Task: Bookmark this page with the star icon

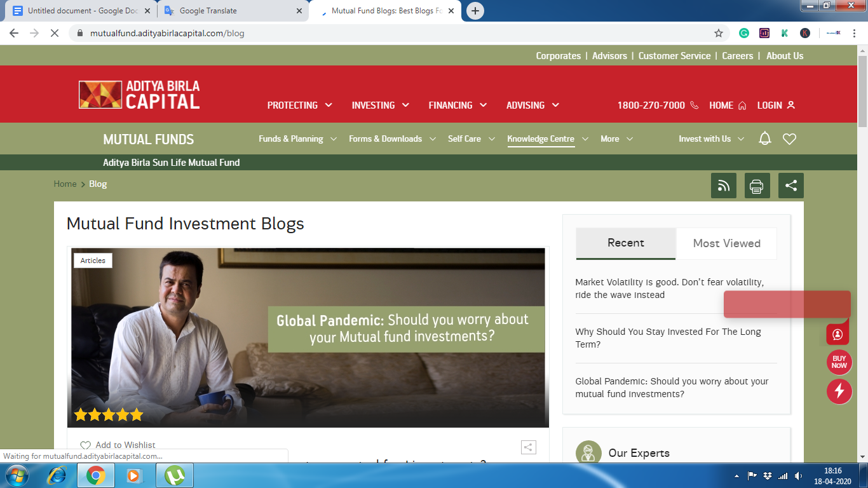Action: [x=719, y=33]
